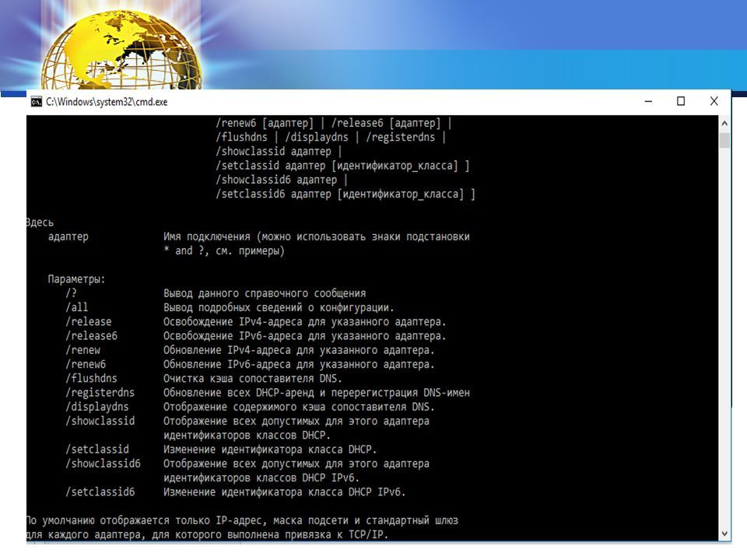Viewport: 747px width, 560px height.
Task: Click the /setclassid parameter in Параметры list
Action: pyautogui.click(x=97, y=450)
